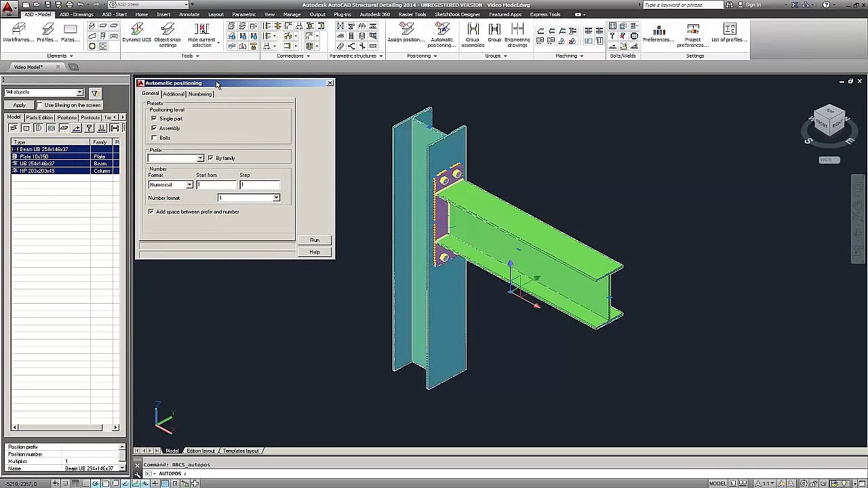
Task: Toggle the Single part checkbox
Action: coord(154,119)
